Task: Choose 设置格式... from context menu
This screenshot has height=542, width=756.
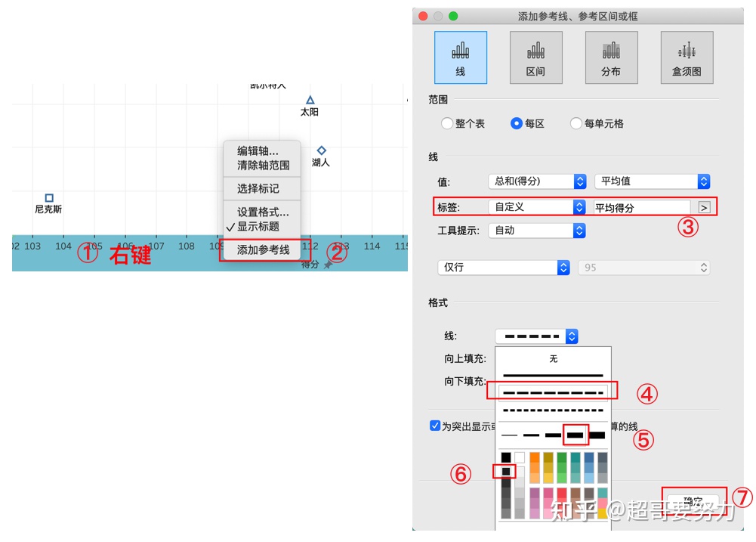Action: point(263,212)
